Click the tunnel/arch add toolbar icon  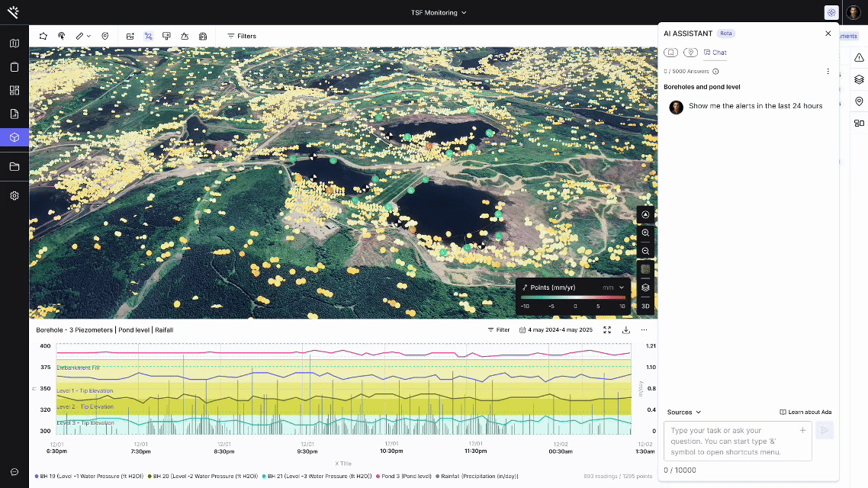(x=203, y=36)
